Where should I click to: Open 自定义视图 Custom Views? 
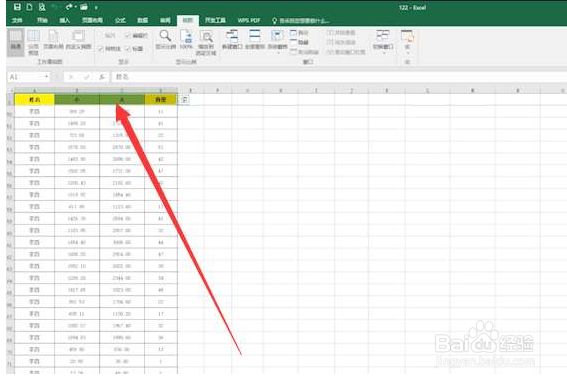coord(78,40)
